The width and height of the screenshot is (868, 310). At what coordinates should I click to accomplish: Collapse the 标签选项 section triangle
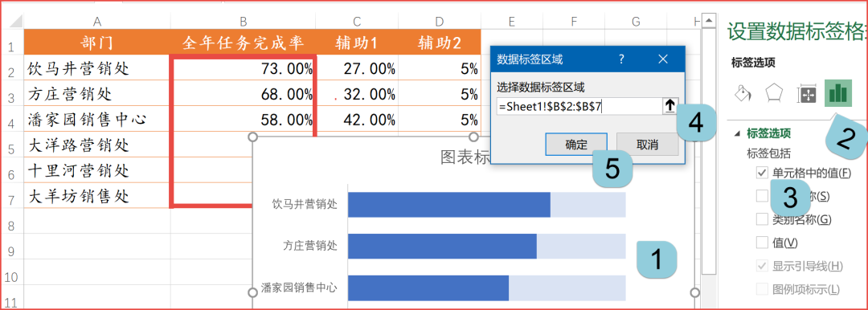coord(737,133)
